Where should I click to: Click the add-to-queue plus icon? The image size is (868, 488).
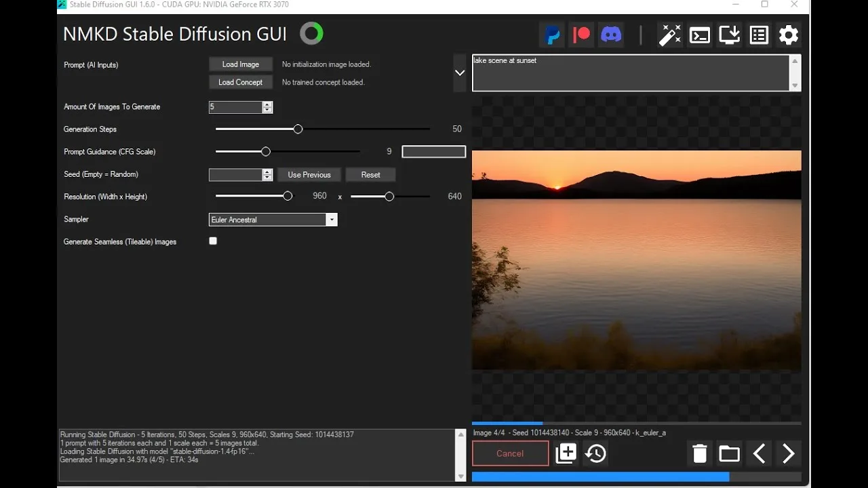[566, 453]
